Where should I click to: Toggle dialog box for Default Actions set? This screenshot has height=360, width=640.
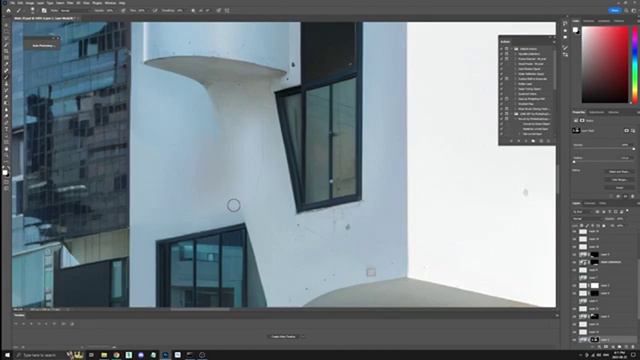(x=507, y=49)
